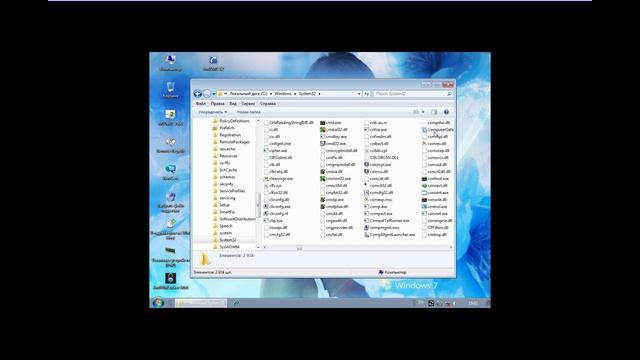Image resolution: width=640 pixels, height=360 pixels.
Task: Click the Новая папка button
Action: (249, 112)
